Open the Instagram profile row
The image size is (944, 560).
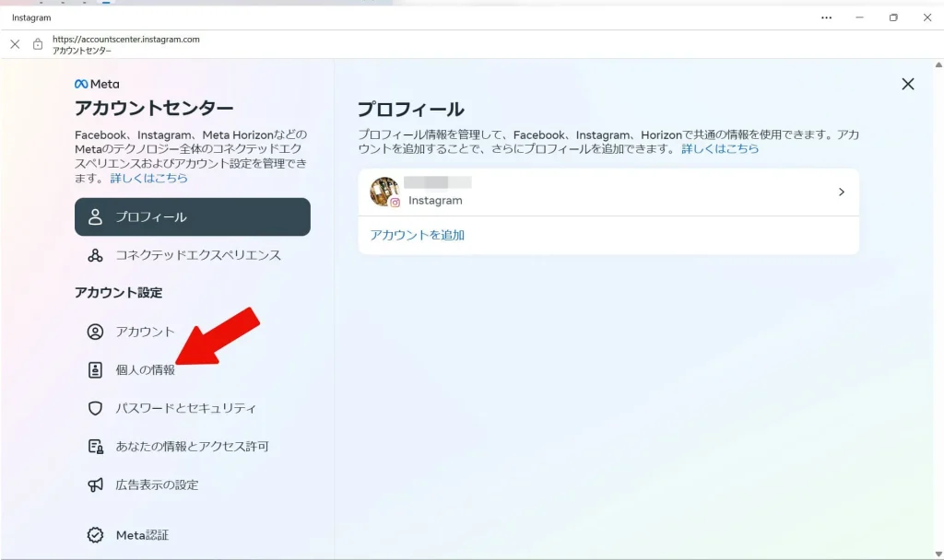point(608,192)
